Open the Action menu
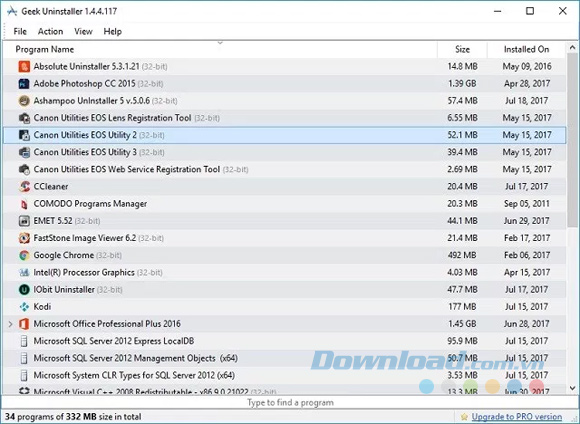Viewport: 580px width, 424px height. [50, 31]
